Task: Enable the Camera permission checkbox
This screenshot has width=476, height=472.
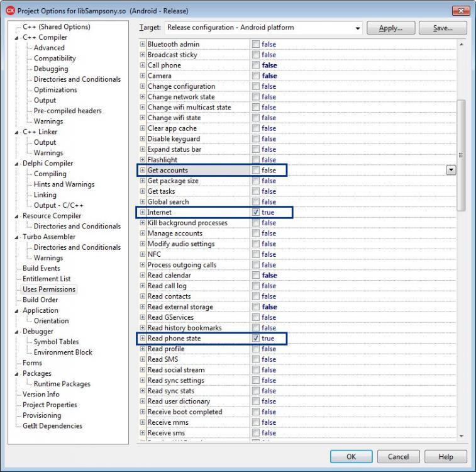Action: [256, 76]
